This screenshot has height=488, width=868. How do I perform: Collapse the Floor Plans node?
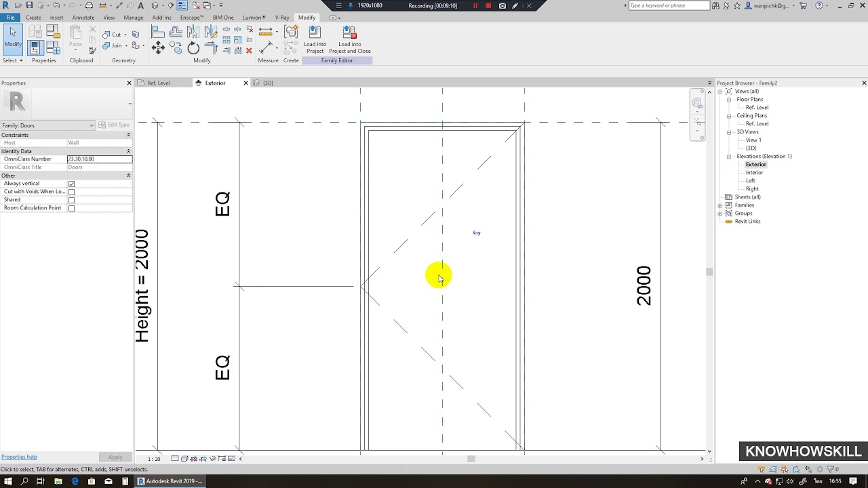point(729,100)
